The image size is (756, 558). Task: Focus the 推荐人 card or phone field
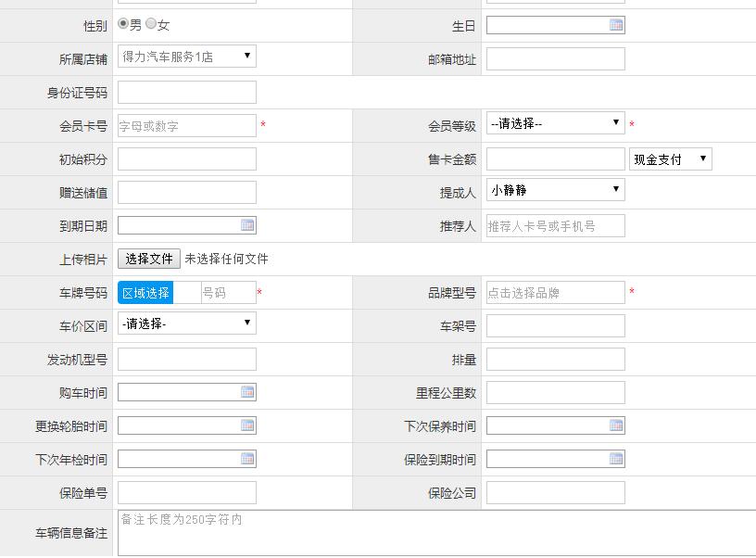pos(556,226)
